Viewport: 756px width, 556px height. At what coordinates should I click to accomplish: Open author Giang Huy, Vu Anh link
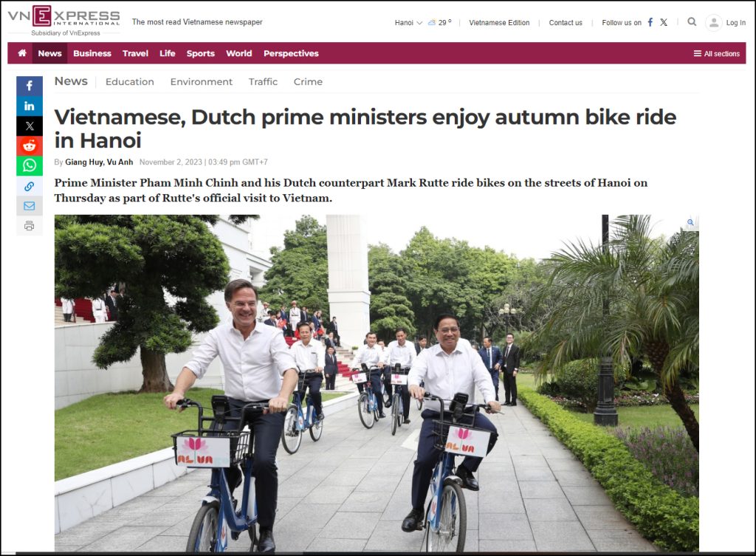tap(99, 162)
